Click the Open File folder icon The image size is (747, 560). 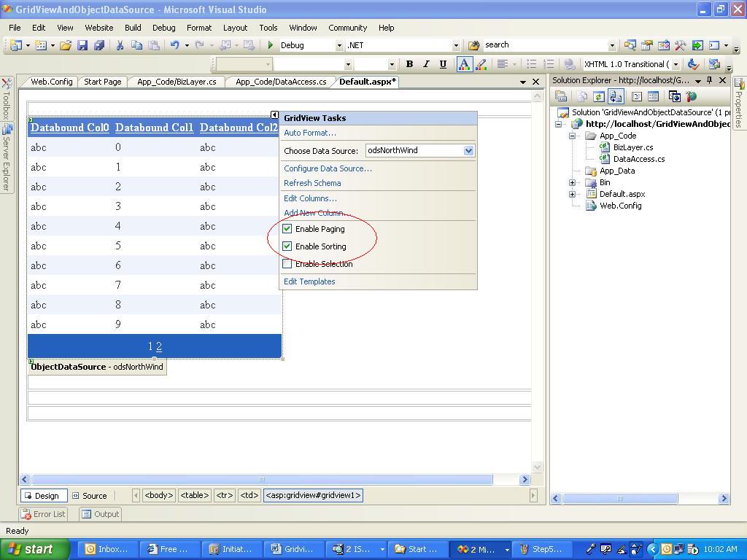tap(65, 45)
